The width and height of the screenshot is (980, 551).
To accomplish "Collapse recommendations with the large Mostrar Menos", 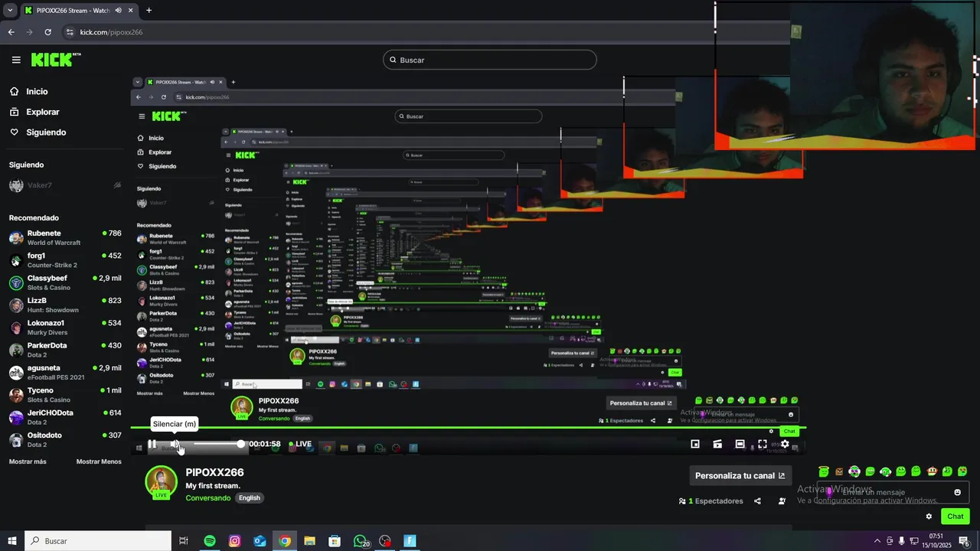I will point(99,461).
